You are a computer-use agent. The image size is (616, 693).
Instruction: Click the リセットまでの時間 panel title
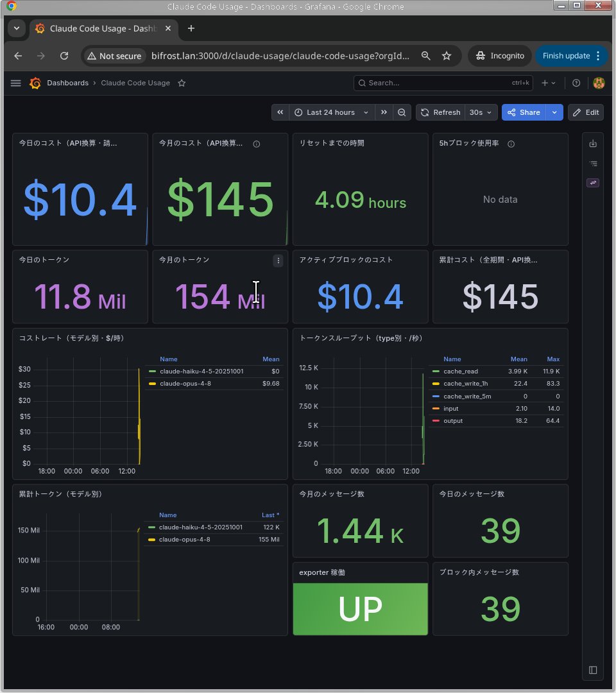point(332,143)
